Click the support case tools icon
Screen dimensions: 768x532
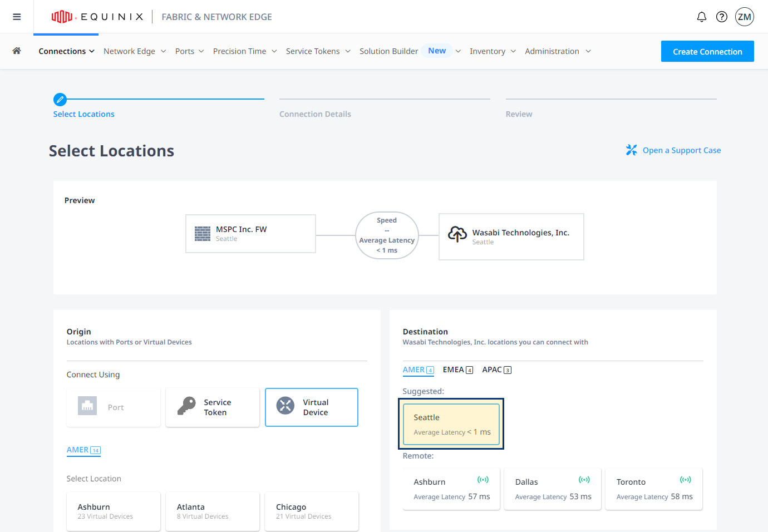click(x=631, y=150)
